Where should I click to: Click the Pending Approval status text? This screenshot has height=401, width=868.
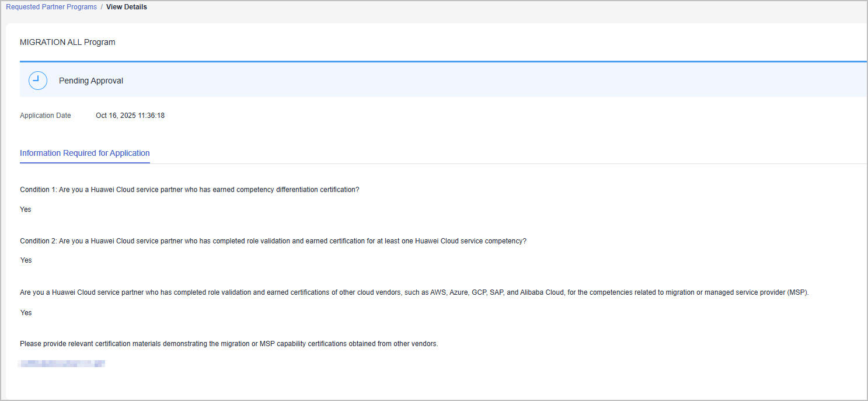pos(91,81)
